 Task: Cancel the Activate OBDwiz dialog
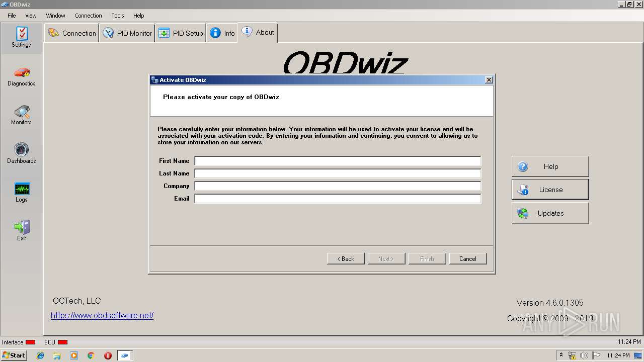467,258
